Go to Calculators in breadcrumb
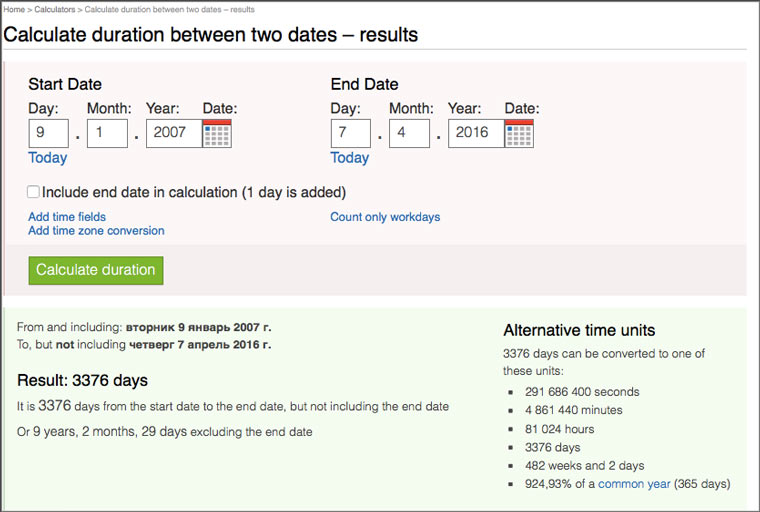The height and width of the screenshot is (512, 760). coord(55,9)
